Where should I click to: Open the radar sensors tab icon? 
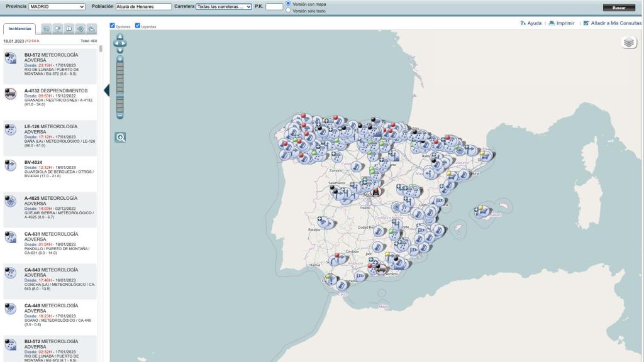pos(80,29)
